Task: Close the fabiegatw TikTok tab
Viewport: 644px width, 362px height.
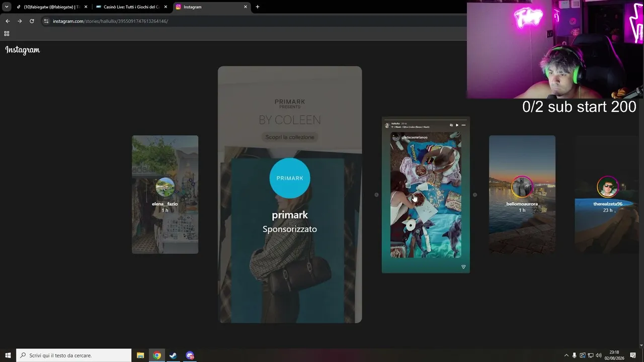Action: [86, 7]
